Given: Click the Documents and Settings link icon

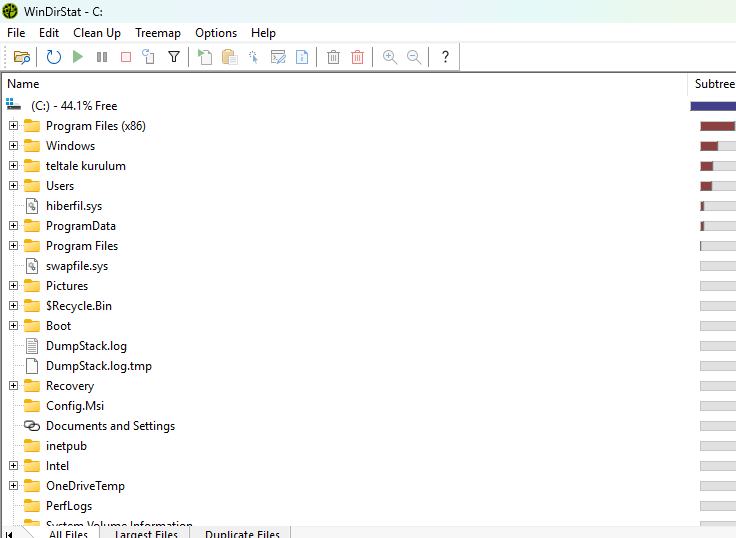Looking at the screenshot, I should [32, 426].
